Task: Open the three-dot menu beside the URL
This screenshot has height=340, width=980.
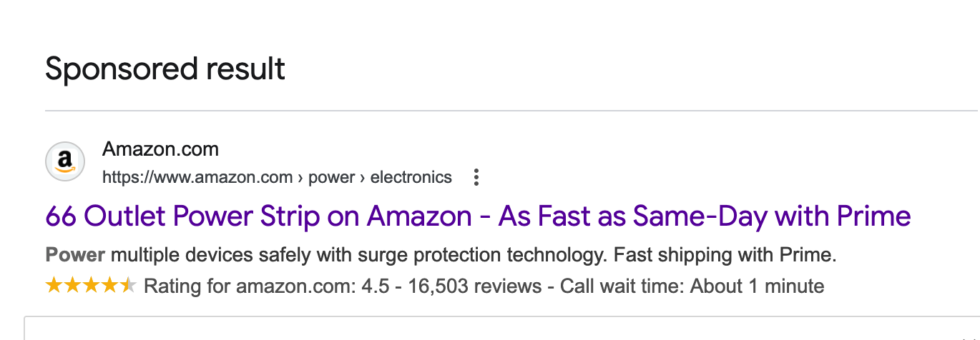Action: coord(476,178)
